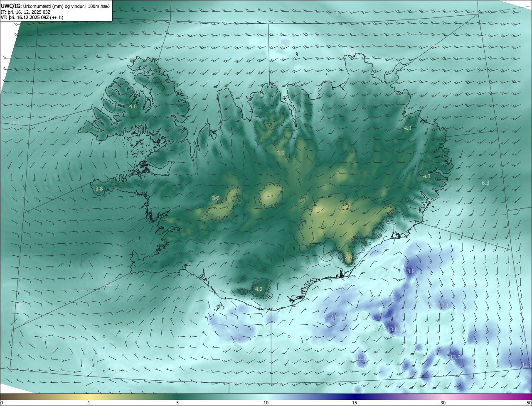Image resolution: width=532 pixels, height=406 pixels.
Task: Click the '10.7' value north of Iceland
Action: 285,42
